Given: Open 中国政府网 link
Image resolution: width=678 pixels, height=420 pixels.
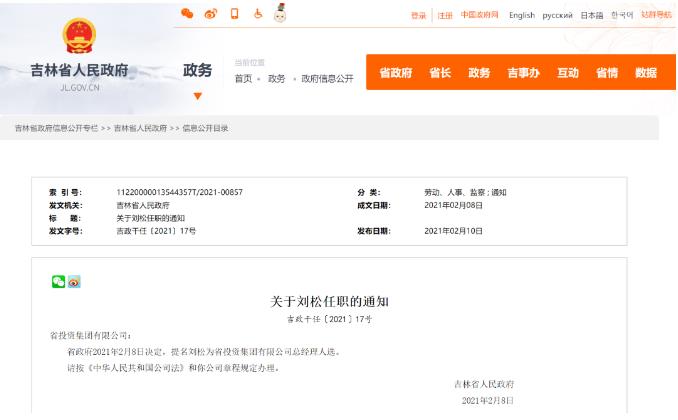Looking at the screenshot, I should click(480, 15).
